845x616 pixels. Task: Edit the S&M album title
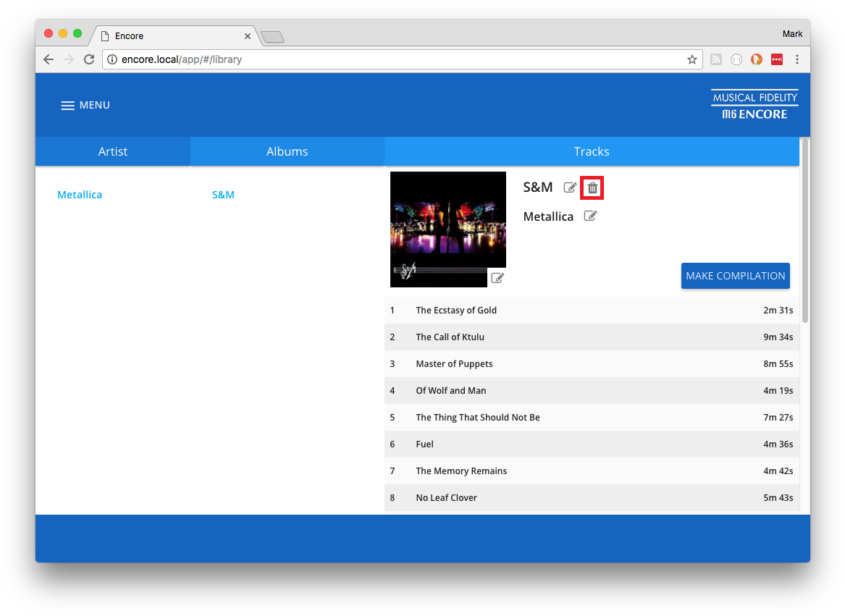(570, 187)
